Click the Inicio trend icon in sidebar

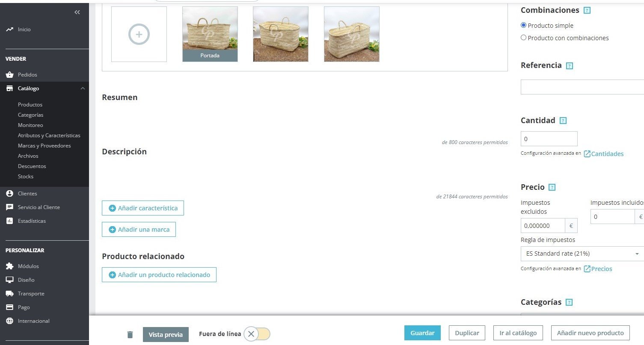point(9,29)
